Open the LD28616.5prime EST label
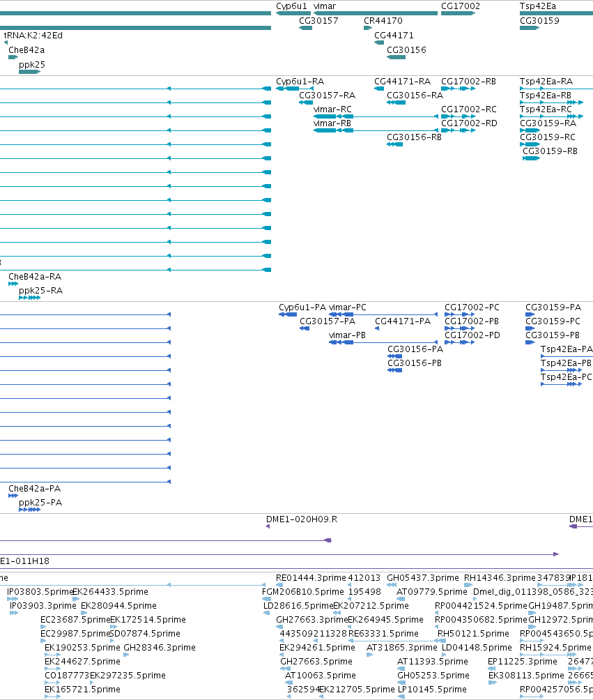 298,606
